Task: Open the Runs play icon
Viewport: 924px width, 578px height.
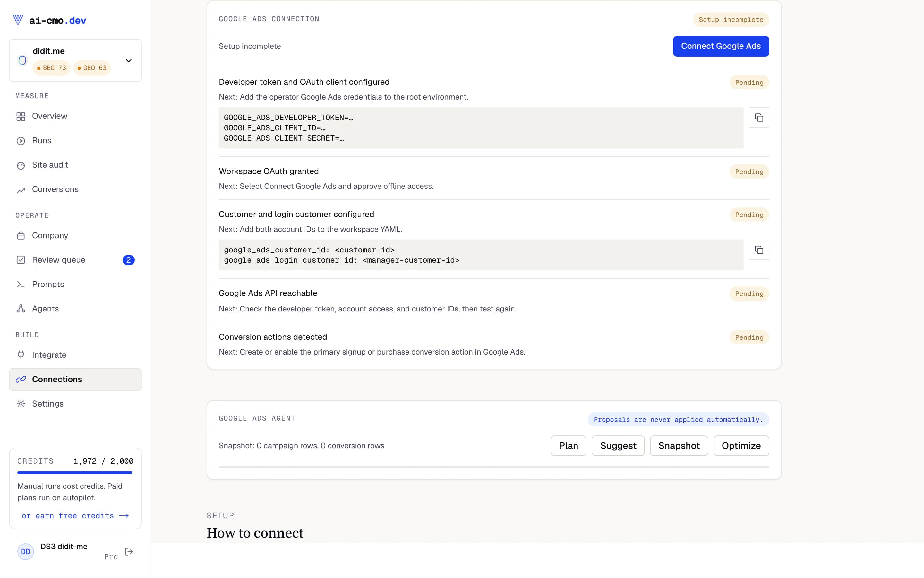Action: (x=21, y=141)
